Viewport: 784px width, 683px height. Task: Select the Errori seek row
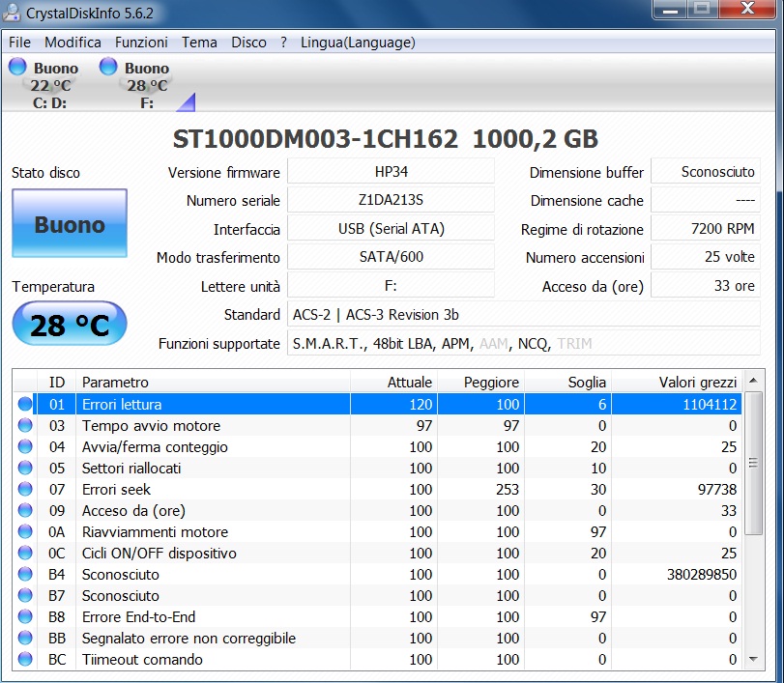[x=378, y=489]
